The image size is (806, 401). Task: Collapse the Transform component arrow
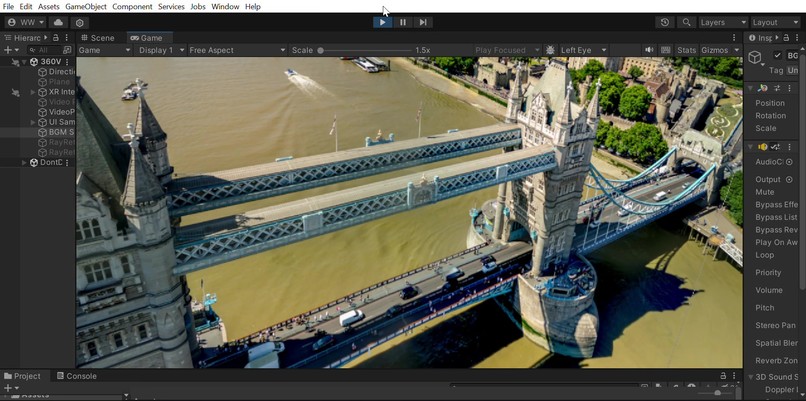tap(750, 88)
